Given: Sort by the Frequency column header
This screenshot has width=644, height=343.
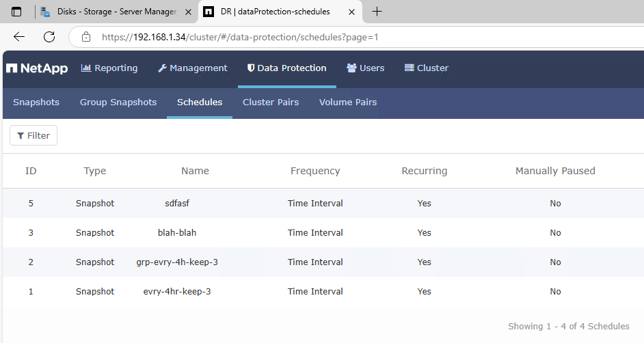Looking at the screenshot, I should [315, 171].
